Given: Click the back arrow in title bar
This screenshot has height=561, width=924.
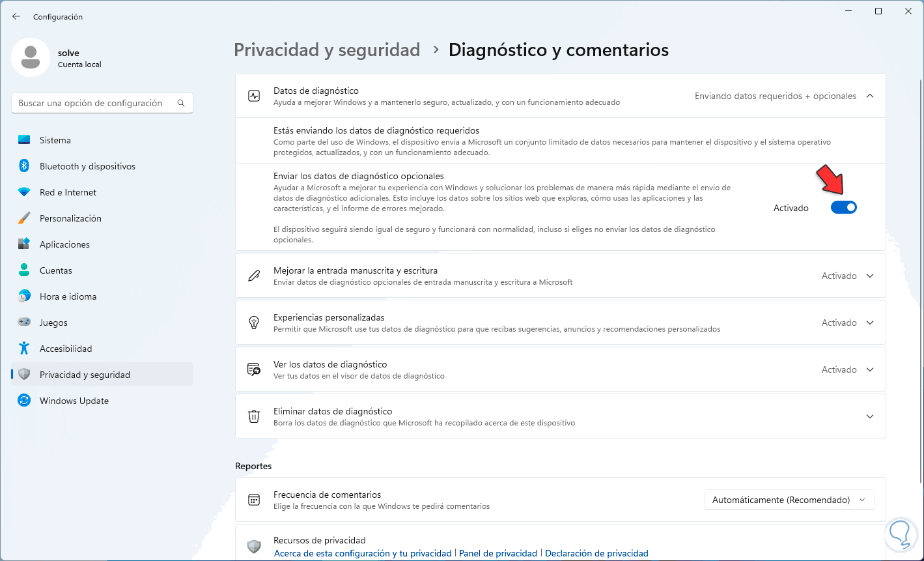Looking at the screenshot, I should (16, 16).
